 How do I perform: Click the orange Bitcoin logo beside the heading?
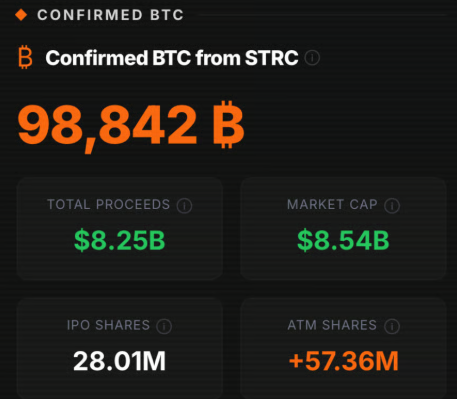point(25,57)
